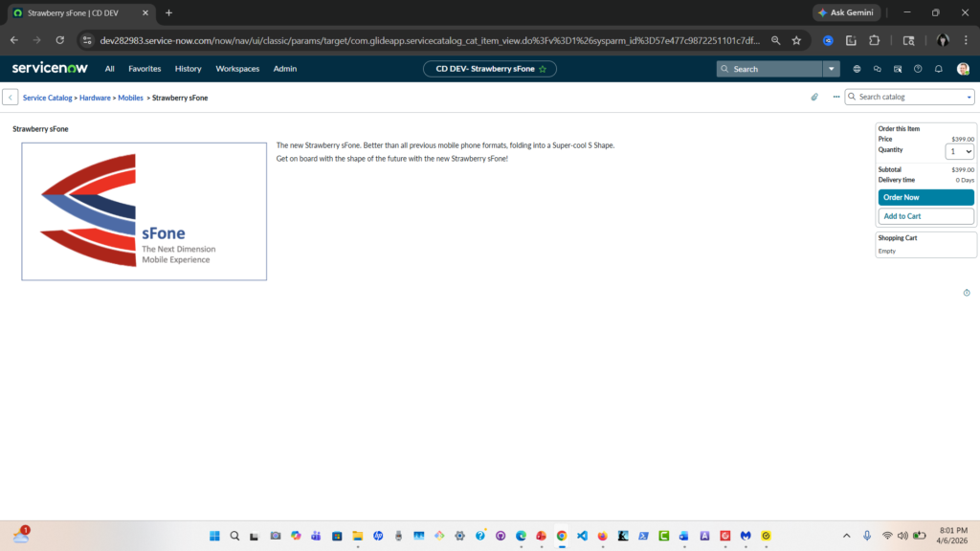This screenshot has width=980, height=551.
Task: Open the Workspaces menu
Action: [x=237, y=69]
